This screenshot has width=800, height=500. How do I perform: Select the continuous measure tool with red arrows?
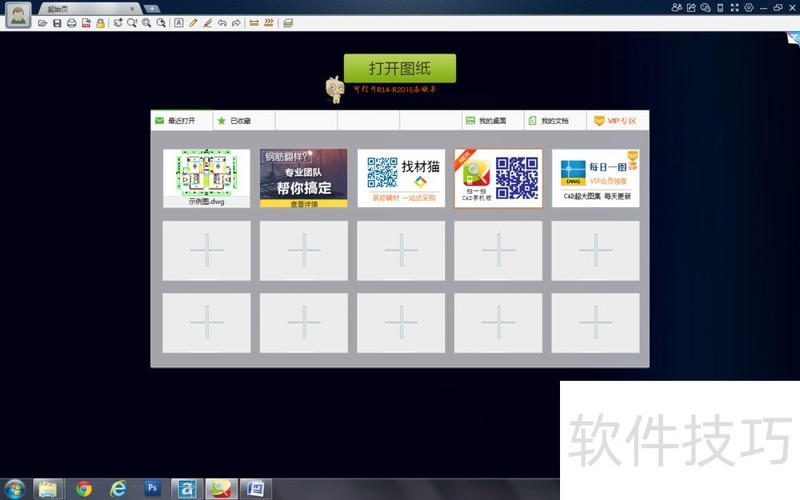pos(268,23)
